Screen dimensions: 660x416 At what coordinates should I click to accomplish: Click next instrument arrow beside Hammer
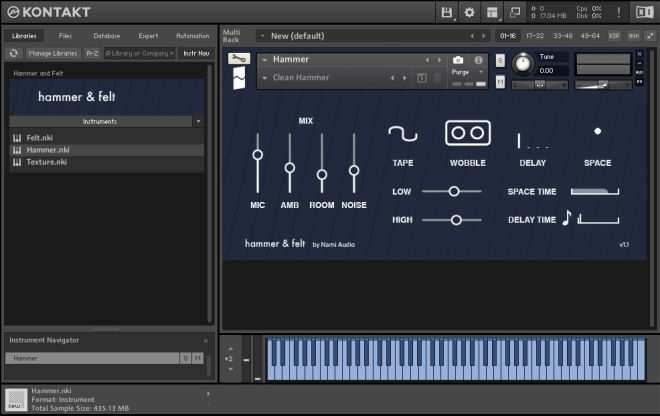tap(439, 60)
